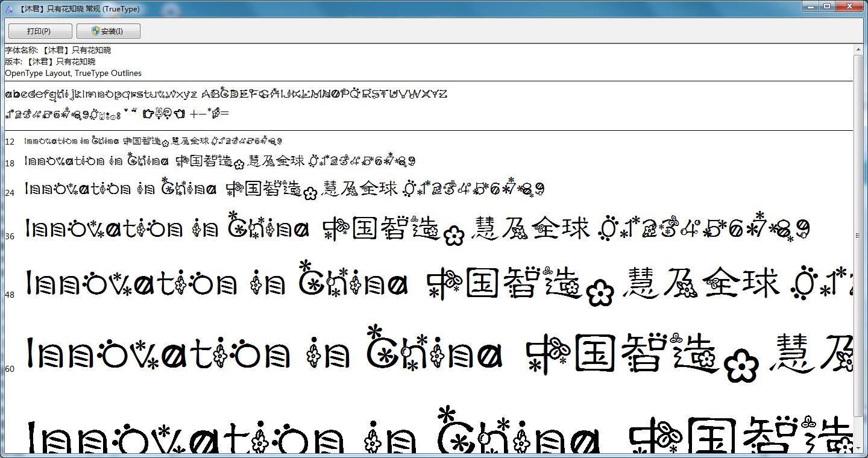Click the scrollbar up arrow
Image resolution: width=868 pixels, height=458 pixels.
pos(859,49)
